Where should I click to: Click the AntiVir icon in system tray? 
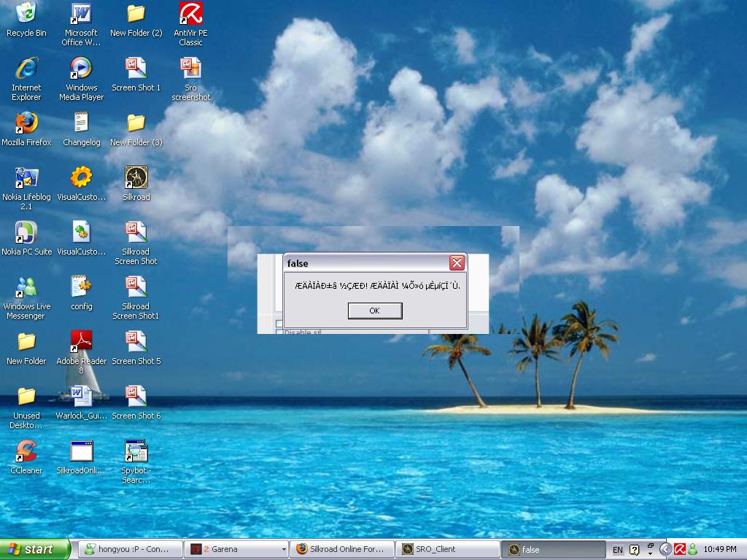click(679, 549)
